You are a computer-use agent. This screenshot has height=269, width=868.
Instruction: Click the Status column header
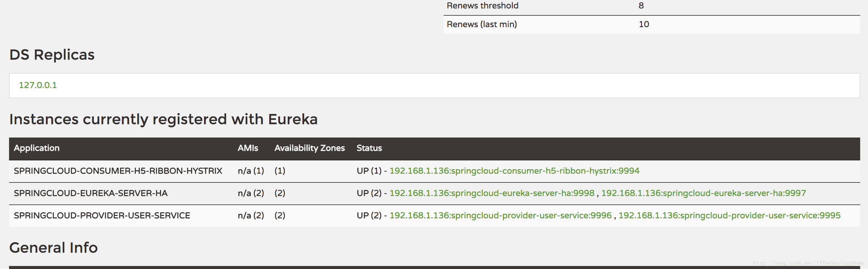(x=369, y=148)
